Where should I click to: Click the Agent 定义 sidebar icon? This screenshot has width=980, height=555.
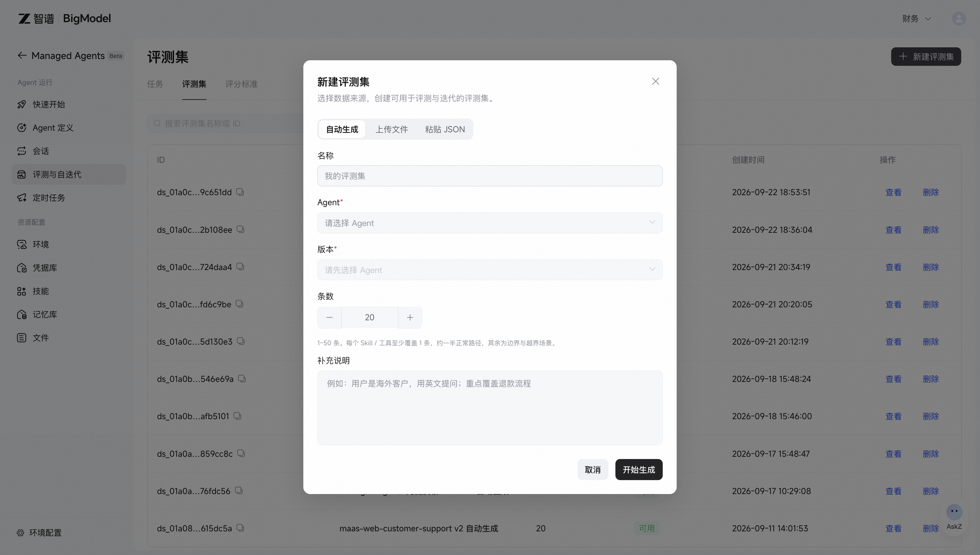coord(22,127)
